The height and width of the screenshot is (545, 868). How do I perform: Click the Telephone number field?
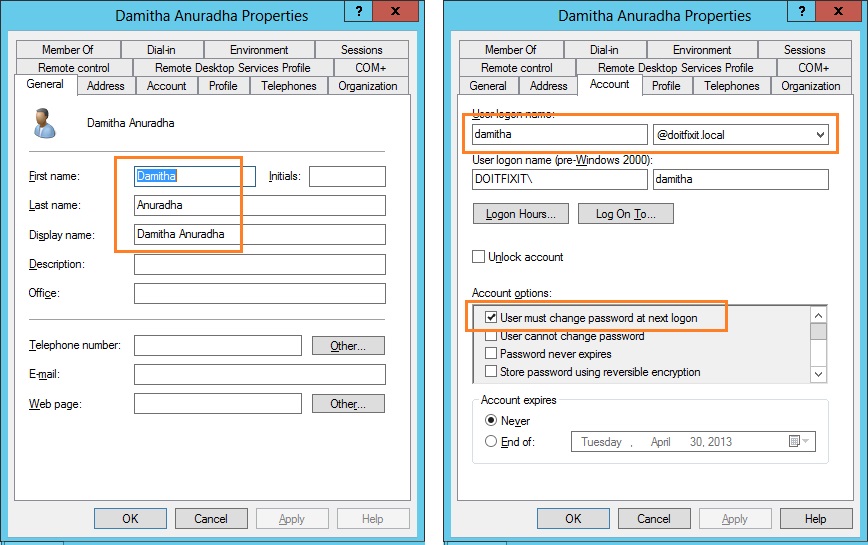[218, 345]
